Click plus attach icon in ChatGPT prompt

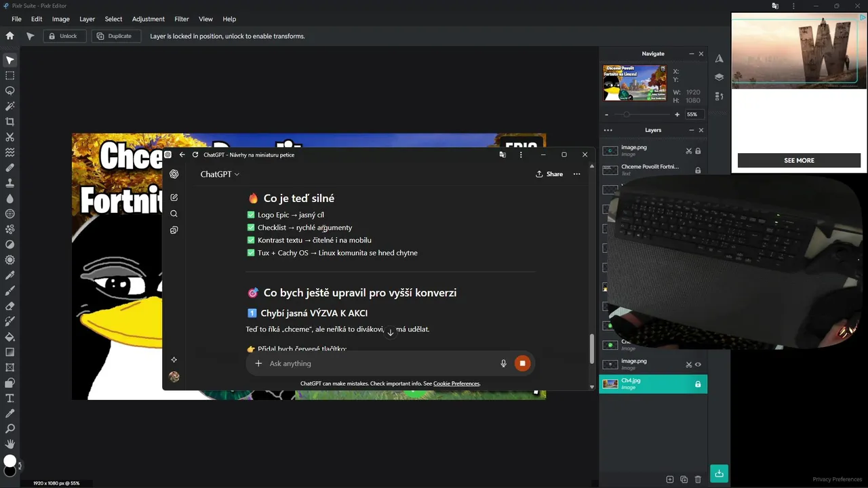(258, 363)
